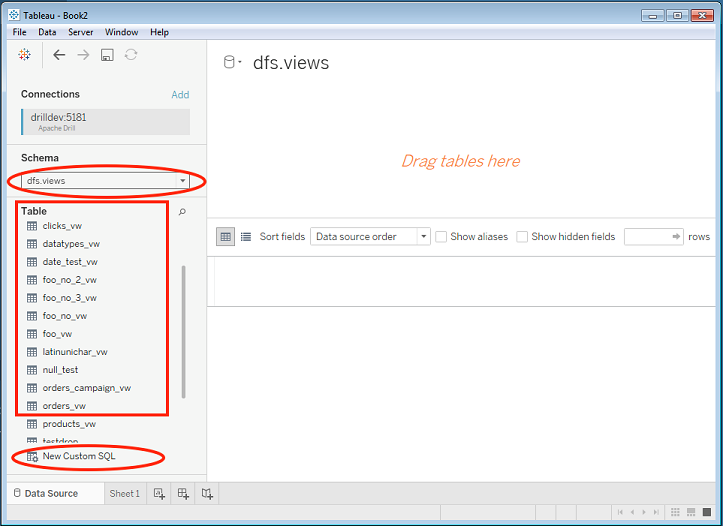
Task: Click the rows count input field
Action: click(646, 237)
